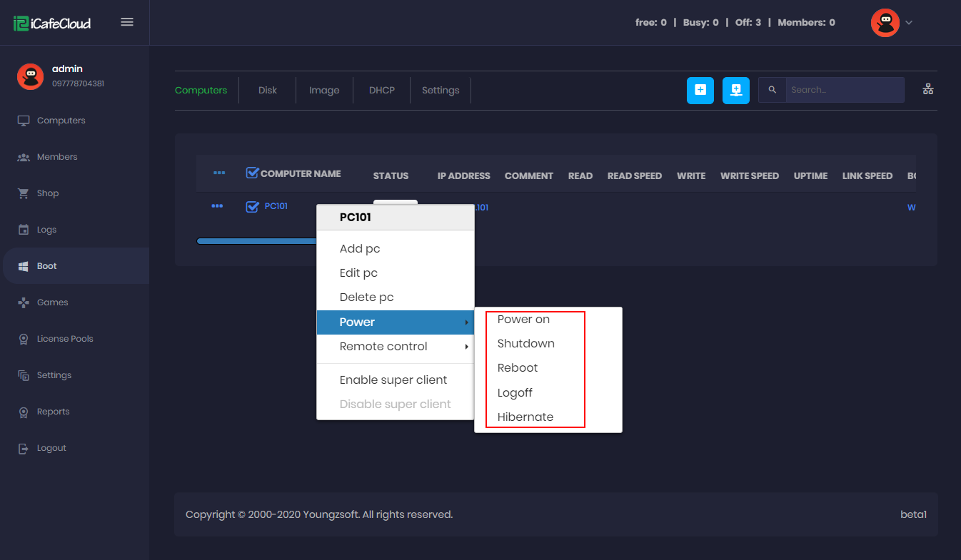Toggle the PC101 row checkbox

pyautogui.click(x=252, y=207)
